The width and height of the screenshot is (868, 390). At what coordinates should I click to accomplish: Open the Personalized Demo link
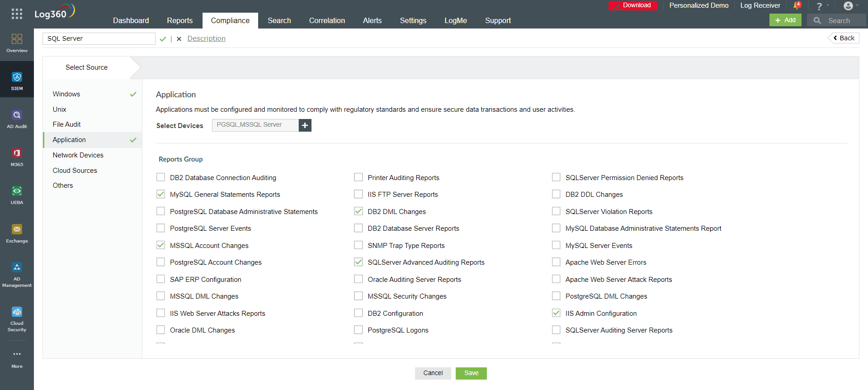coord(698,5)
